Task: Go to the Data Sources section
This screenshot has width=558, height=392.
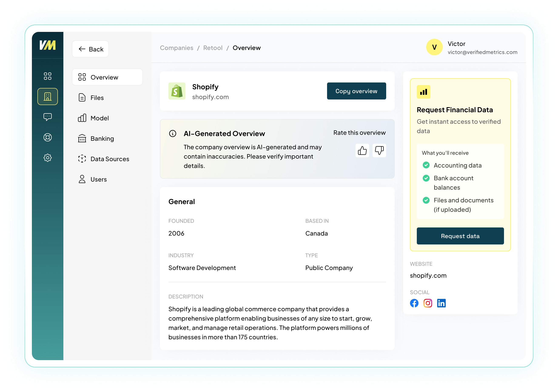Action: [x=110, y=159]
